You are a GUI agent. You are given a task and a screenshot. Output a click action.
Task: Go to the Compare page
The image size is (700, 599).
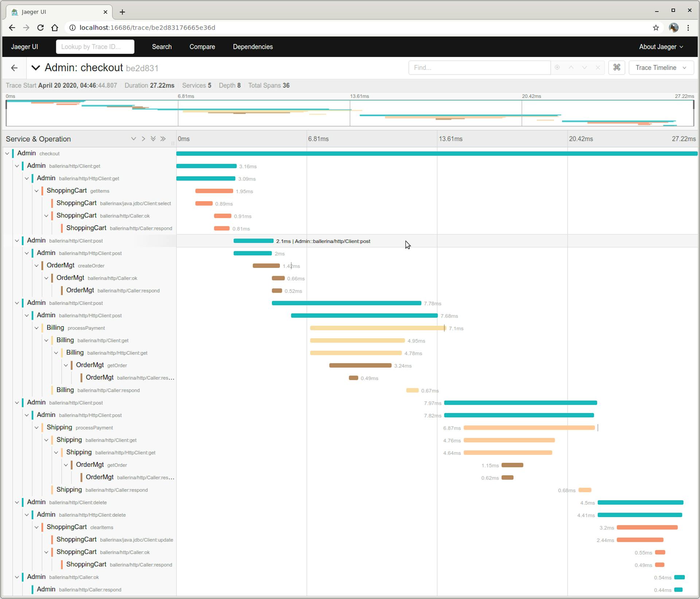(202, 47)
